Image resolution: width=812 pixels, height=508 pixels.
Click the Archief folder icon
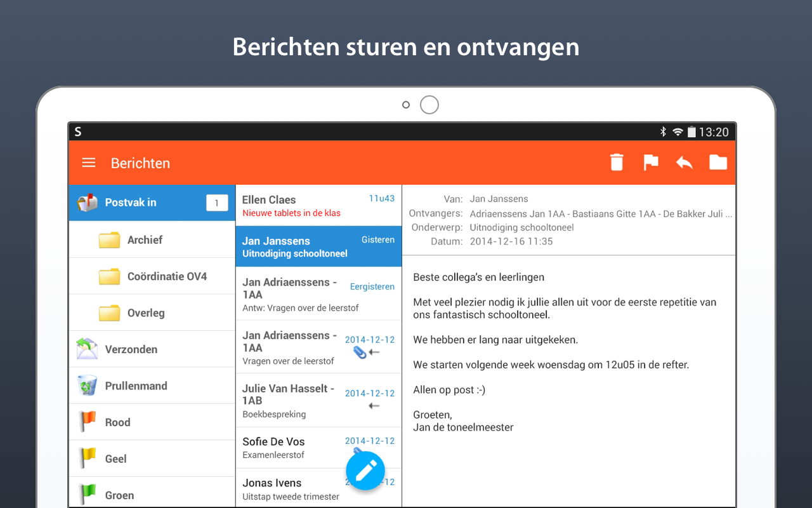pos(110,240)
